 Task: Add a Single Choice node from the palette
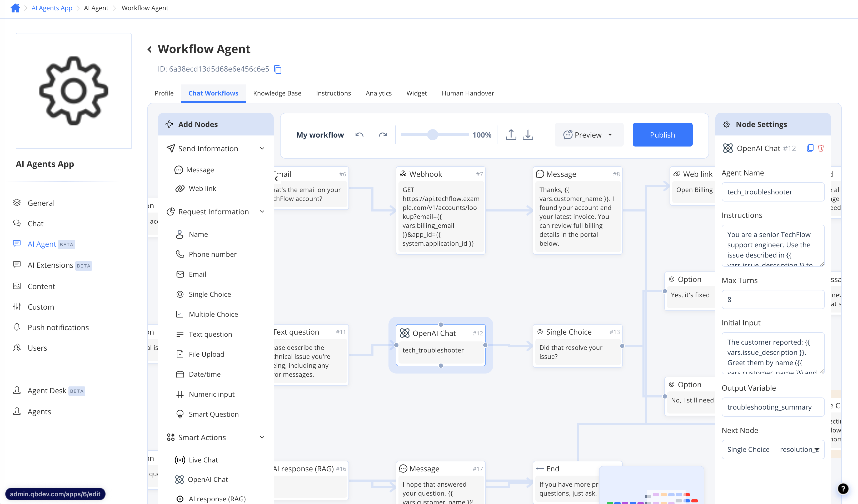(x=204, y=294)
